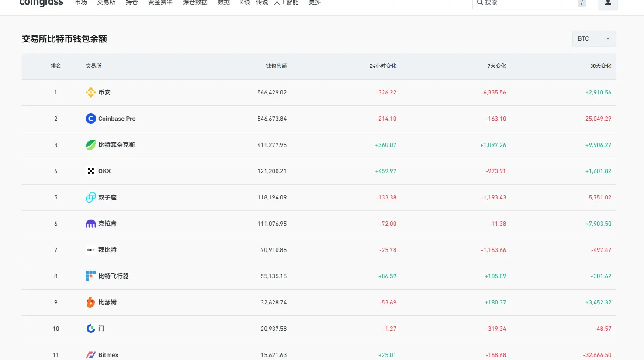Click the -326.22 24-hour change value
This screenshot has width=644, height=360.
click(x=386, y=92)
